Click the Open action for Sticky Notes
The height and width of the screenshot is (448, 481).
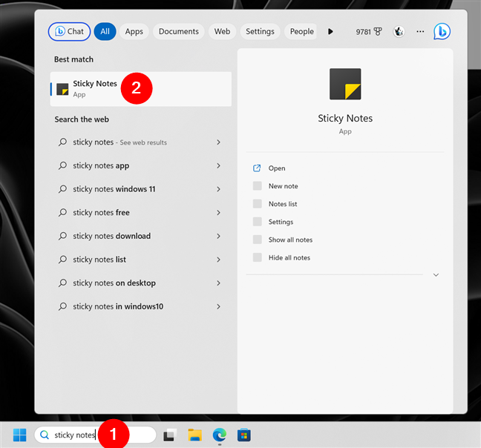[x=277, y=168]
